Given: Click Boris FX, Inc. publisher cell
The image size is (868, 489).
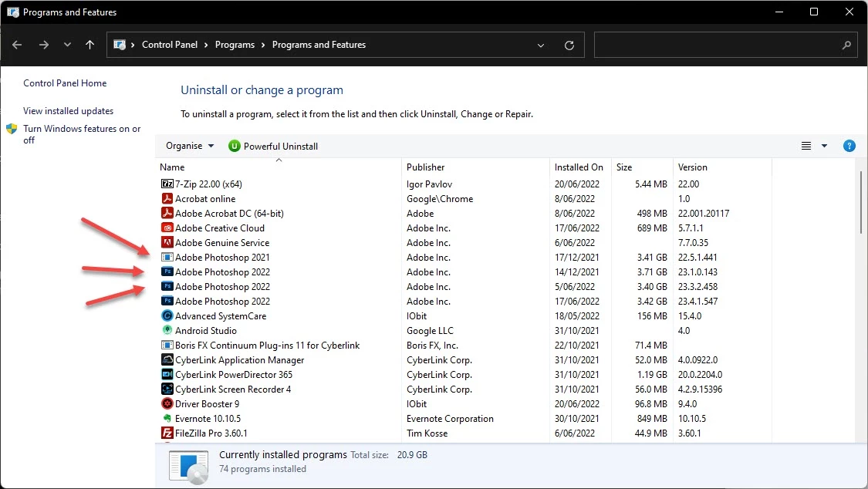Looking at the screenshot, I should click(432, 346).
